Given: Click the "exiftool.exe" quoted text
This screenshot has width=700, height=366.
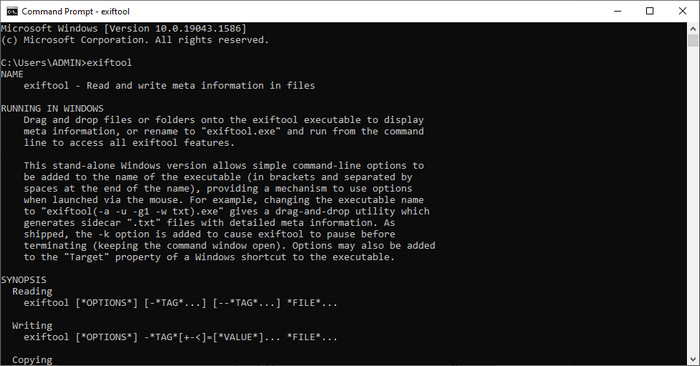Looking at the screenshot, I should [241, 131].
